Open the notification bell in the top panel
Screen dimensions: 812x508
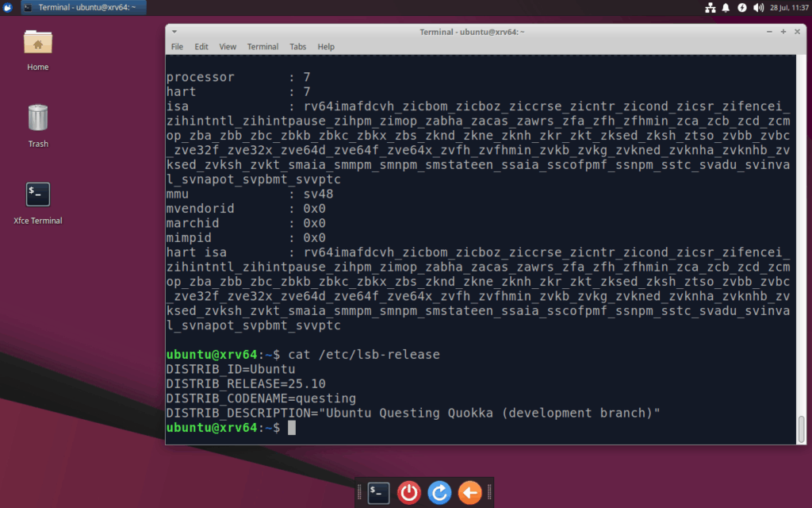(726, 7)
